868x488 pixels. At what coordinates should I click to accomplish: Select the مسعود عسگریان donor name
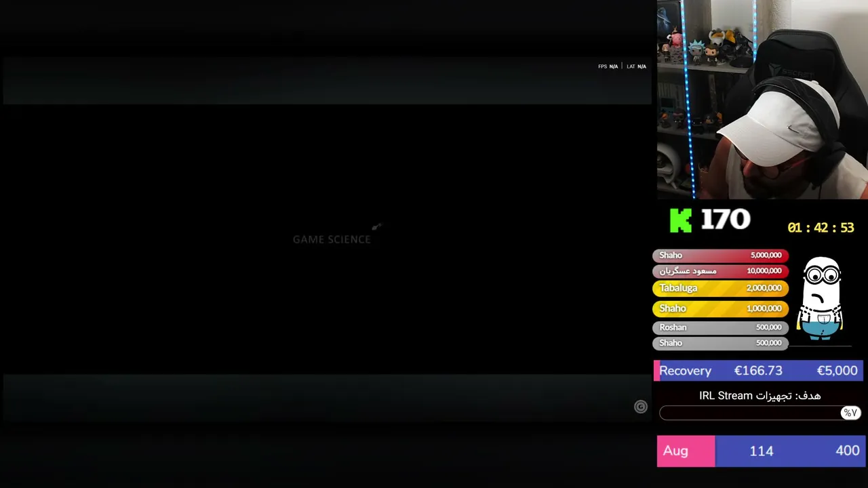(x=688, y=271)
